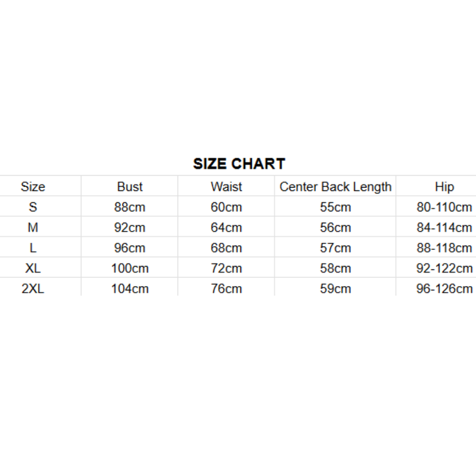Click the 59cm back length value
This screenshot has width=476, height=476.
[x=335, y=289]
